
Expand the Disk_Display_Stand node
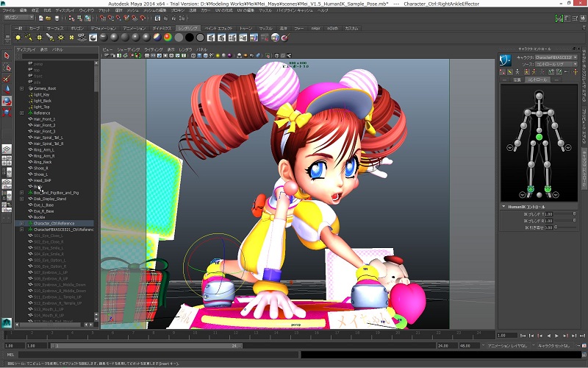tap(21, 199)
